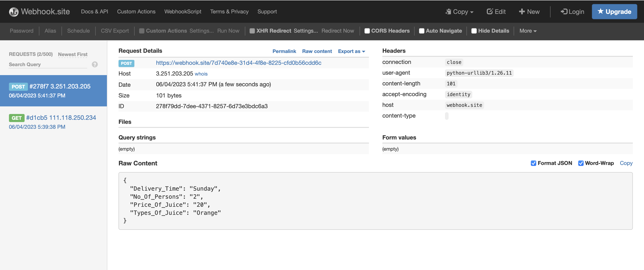This screenshot has width=644, height=270.
Task: Click the Login arrow icon
Action: [x=564, y=12]
